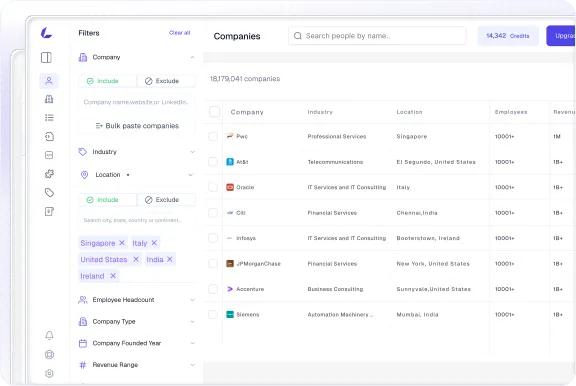Toggle the select-all companies checkbox
Image resolution: width=576 pixels, height=386 pixels.
tap(215, 112)
